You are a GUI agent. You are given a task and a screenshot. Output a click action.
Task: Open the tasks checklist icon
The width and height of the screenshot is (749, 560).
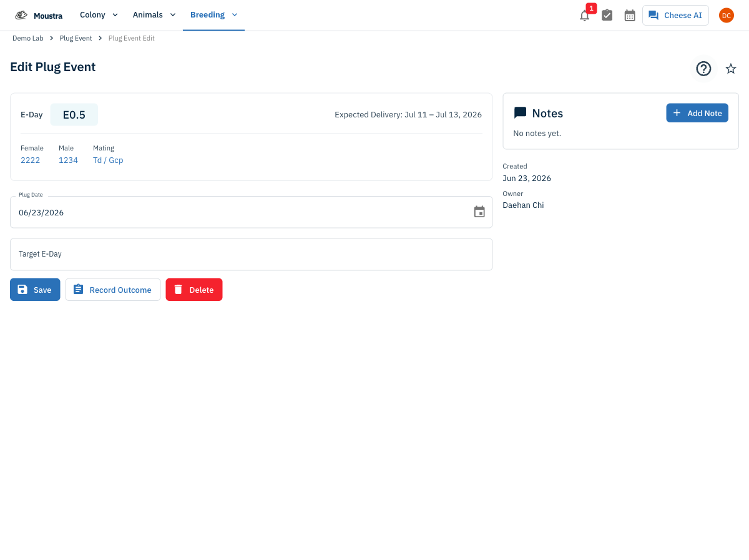pos(607,15)
